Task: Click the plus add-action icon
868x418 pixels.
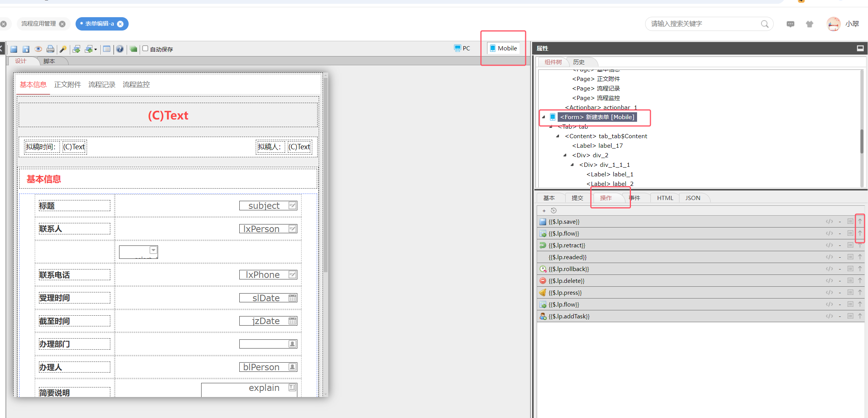Action: [544, 211]
